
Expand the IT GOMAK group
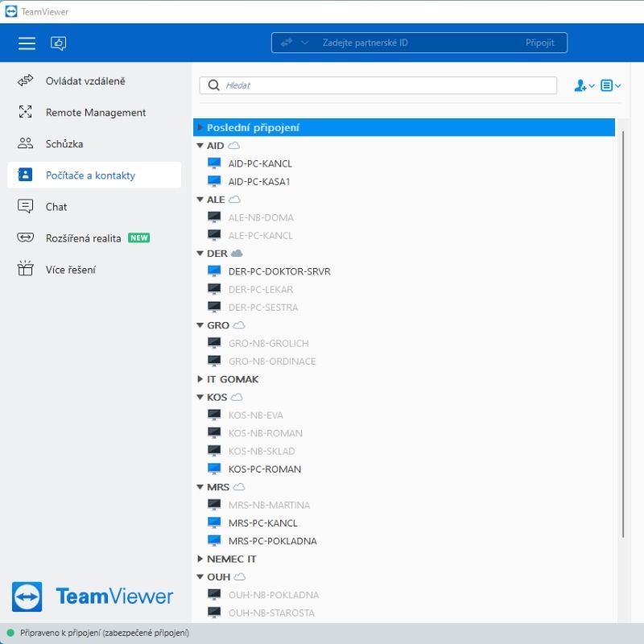200,379
